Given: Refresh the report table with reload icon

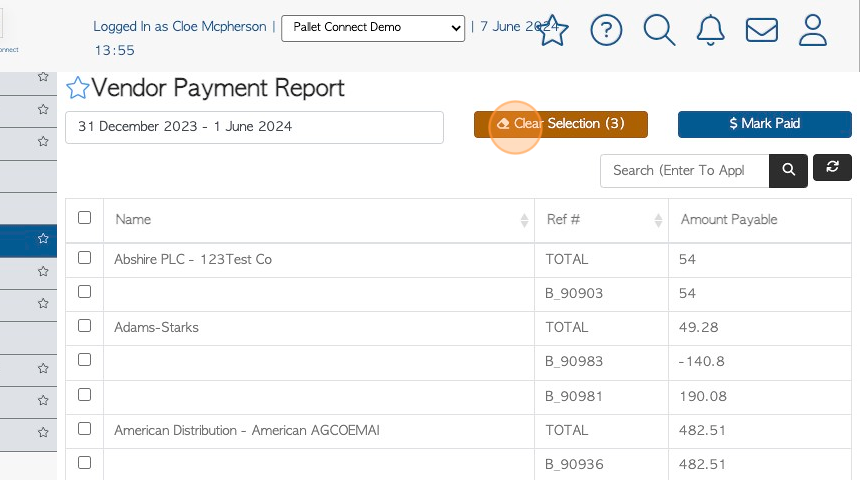Looking at the screenshot, I should 832,167.
